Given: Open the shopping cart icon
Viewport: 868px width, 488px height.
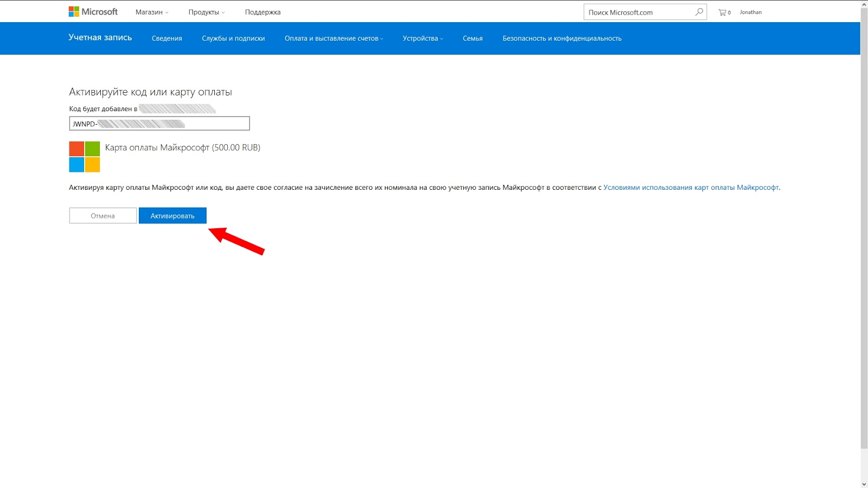Looking at the screenshot, I should click(724, 12).
